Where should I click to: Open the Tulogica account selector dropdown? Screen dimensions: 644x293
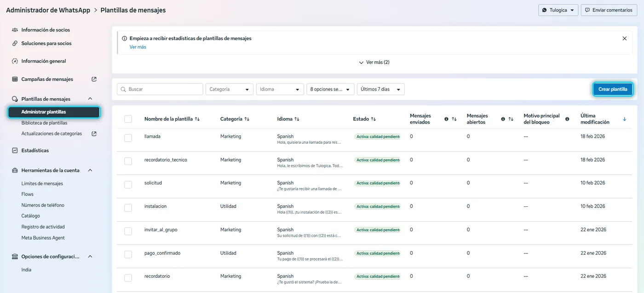click(x=558, y=10)
